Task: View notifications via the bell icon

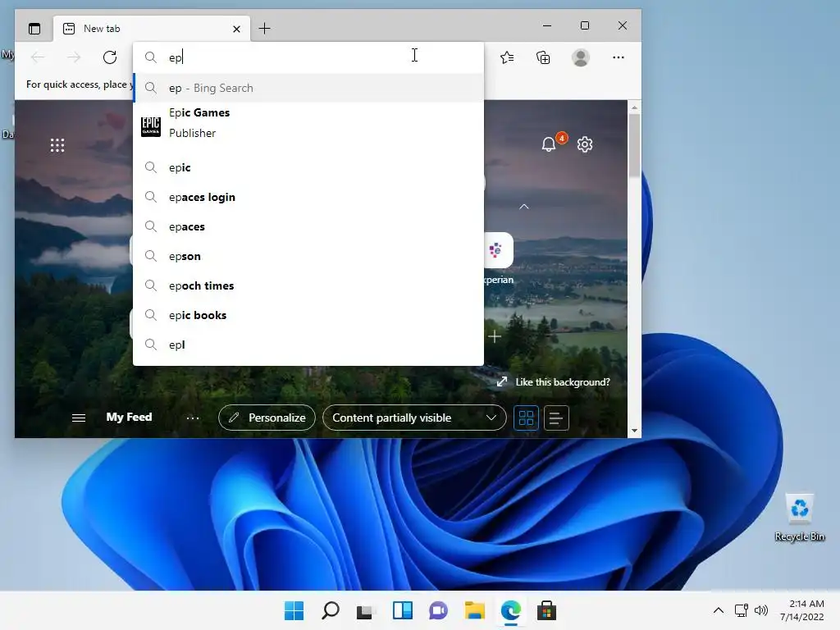Action: click(549, 144)
